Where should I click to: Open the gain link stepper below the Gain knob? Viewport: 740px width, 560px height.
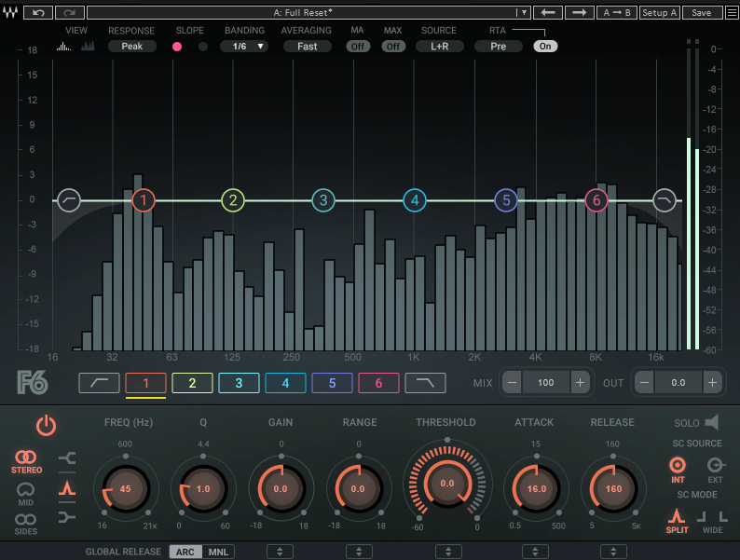click(x=281, y=552)
